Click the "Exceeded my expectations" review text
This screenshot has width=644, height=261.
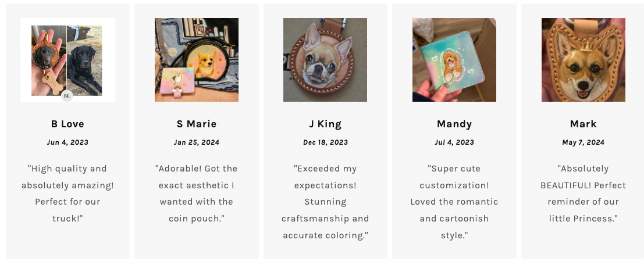click(325, 202)
